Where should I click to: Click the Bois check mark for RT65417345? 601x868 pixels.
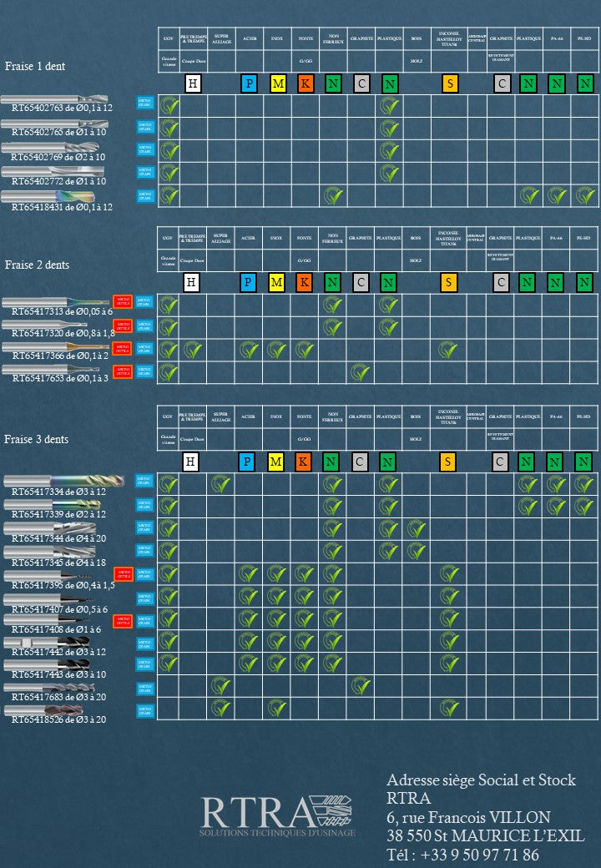point(417,551)
